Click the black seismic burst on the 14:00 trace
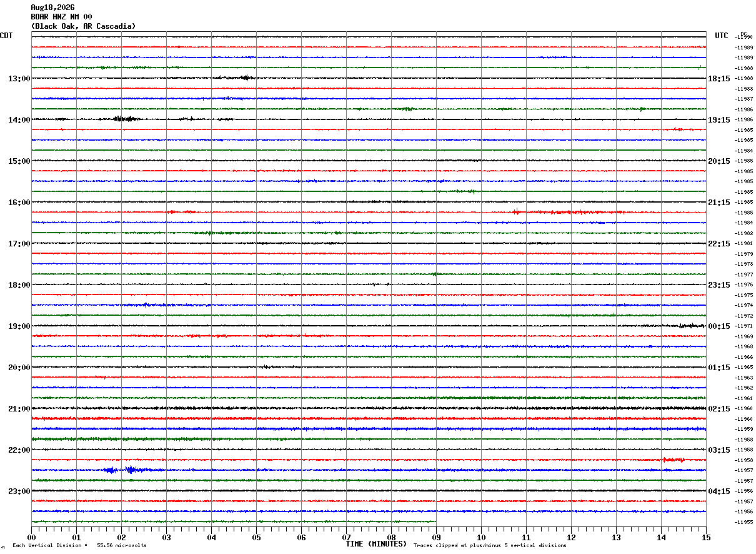This screenshot has height=554, width=756. pyautogui.click(x=125, y=118)
